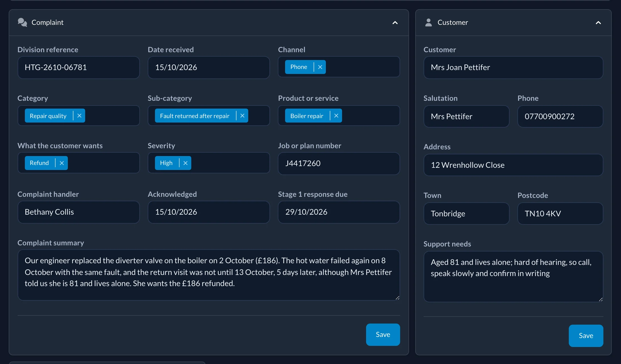
Task: Save the Complaint section
Action: click(383, 334)
